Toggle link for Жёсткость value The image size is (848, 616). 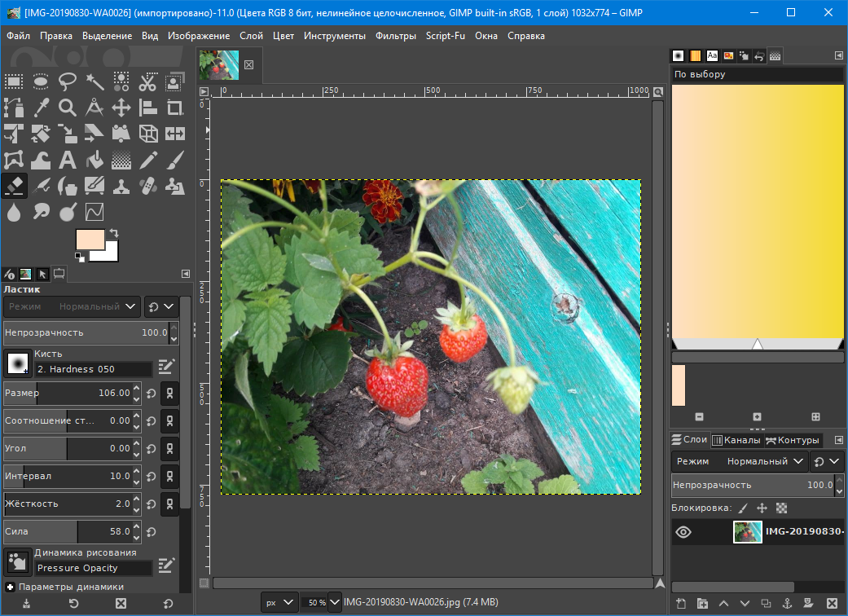(169, 504)
